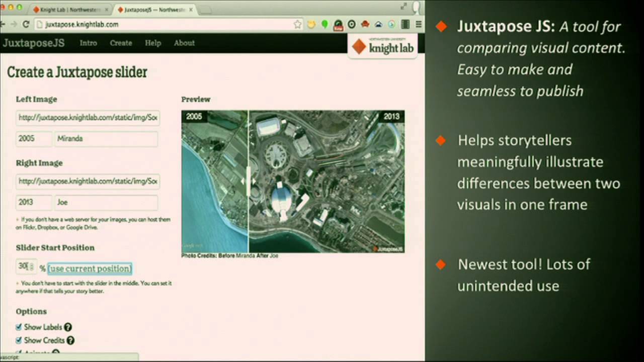644x362 pixels.
Task: Click the Right Image URL field
Action: point(88,181)
